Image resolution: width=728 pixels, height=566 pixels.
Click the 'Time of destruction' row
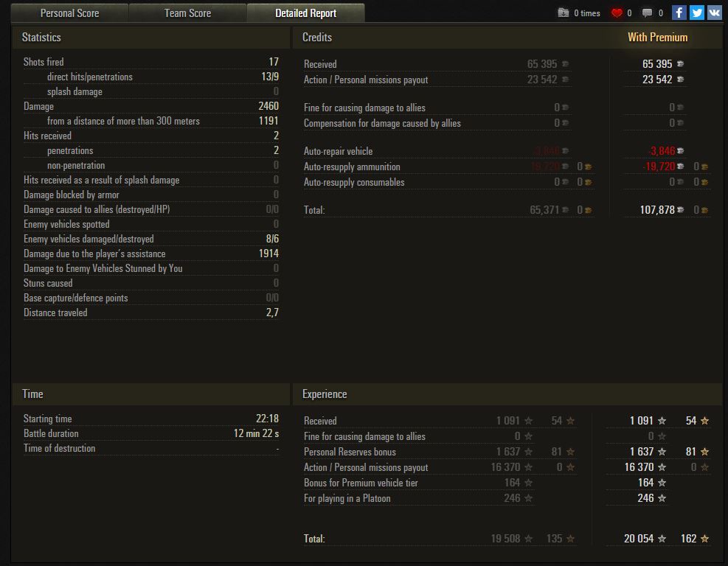click(151, 448)
